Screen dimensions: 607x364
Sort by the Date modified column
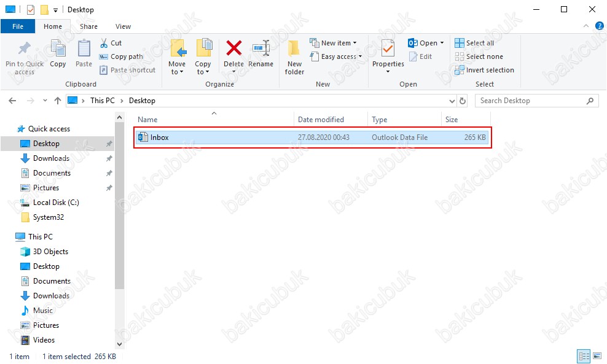click(x=331, y=120)
